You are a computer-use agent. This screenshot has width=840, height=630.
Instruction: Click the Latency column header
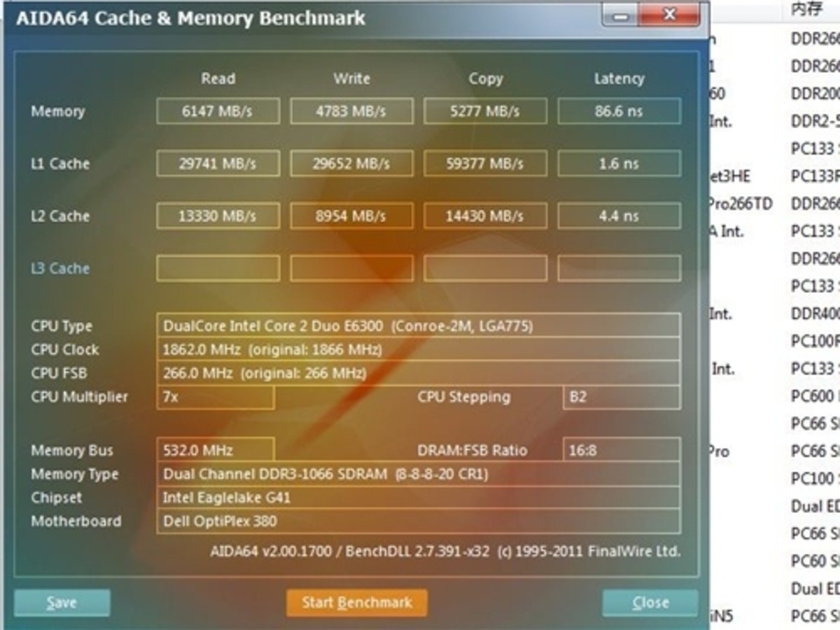(x=619, y=78)
